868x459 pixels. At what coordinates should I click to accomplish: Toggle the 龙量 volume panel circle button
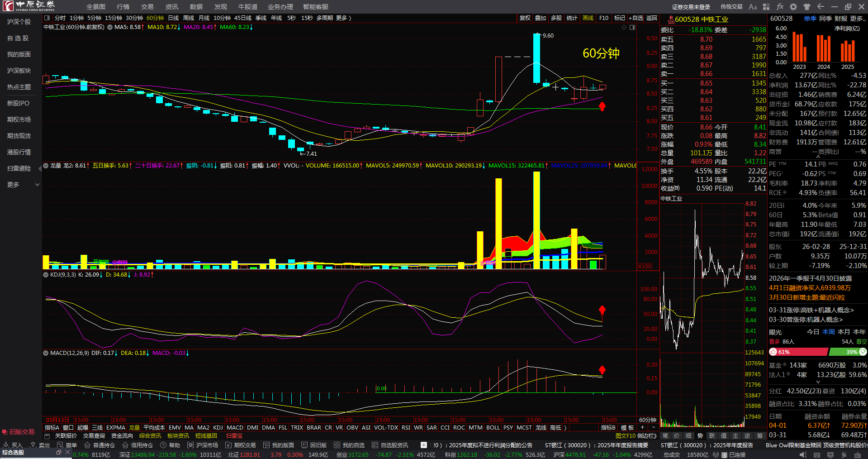(46, 166)
